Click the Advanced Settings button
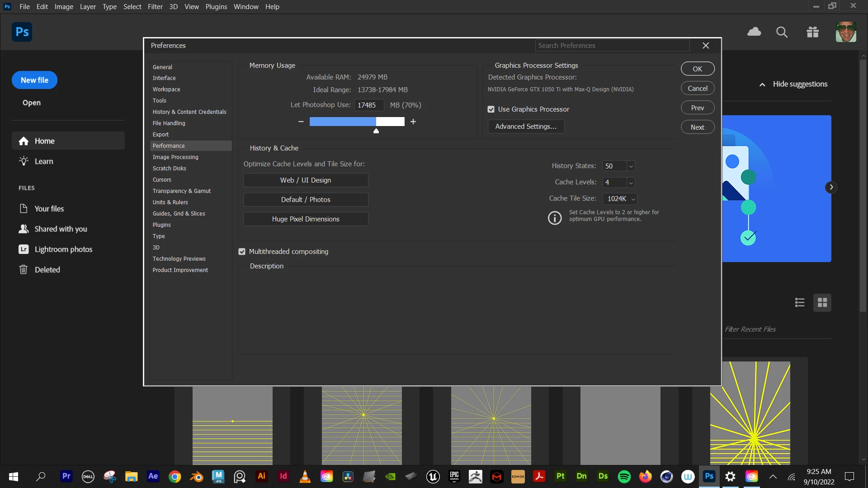Image resolution: width=868 pixels, height=488 pixels. [x=526, y=127]
